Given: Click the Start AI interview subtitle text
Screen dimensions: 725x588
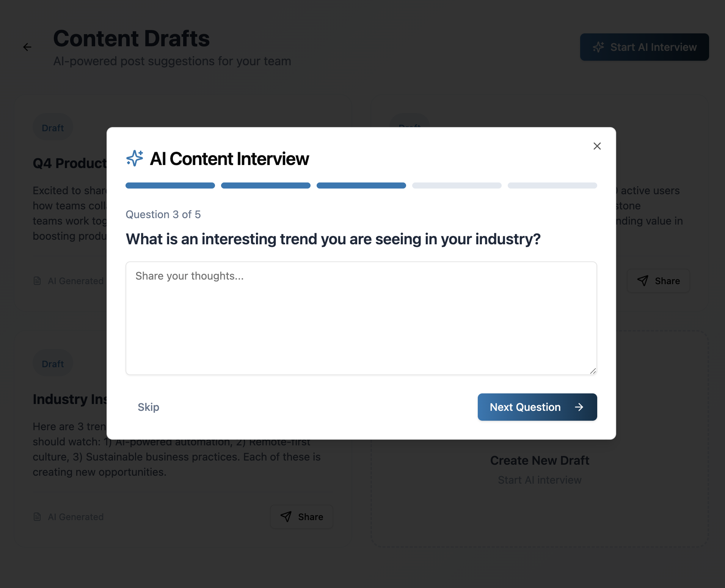Looking at the screenshot, I should tap(540, 480).
